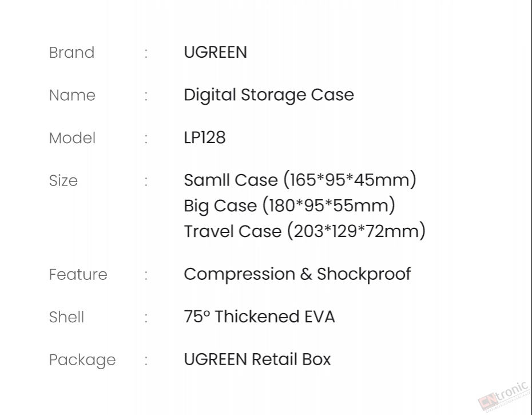Click the colon after Brand
This screenshot has height=415, width=532.
(x=146, y=54)
